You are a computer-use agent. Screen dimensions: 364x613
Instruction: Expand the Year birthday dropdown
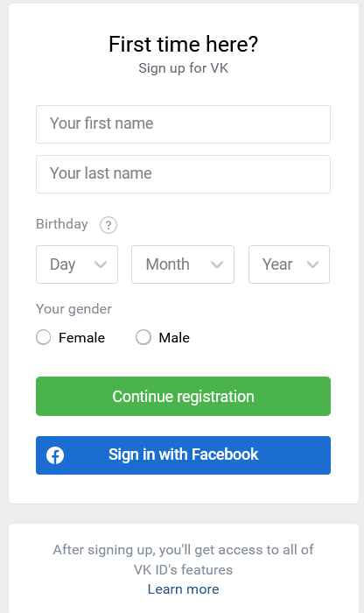289,264
